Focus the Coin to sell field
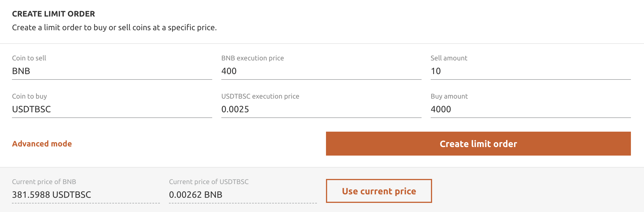 coord(112,71)
